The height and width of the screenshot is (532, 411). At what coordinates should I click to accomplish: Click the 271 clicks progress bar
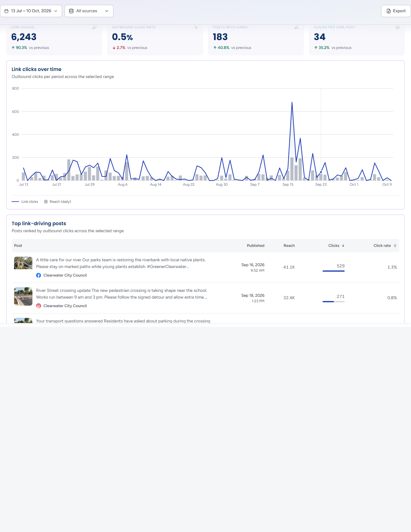[334, 302]
